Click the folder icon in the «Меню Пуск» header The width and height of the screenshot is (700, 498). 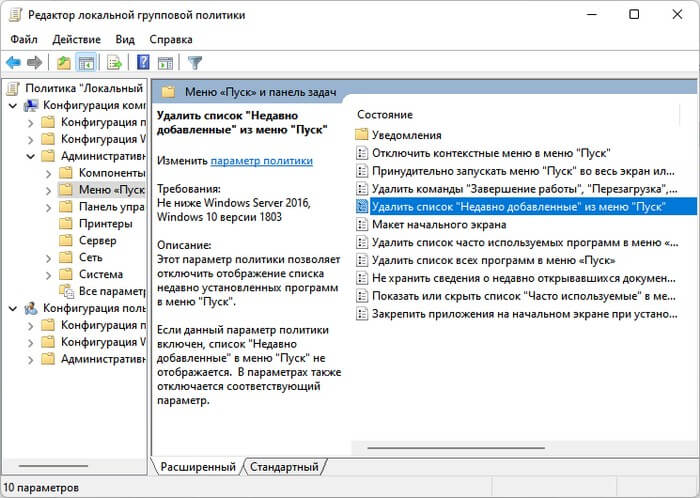(x=168, y=92)
